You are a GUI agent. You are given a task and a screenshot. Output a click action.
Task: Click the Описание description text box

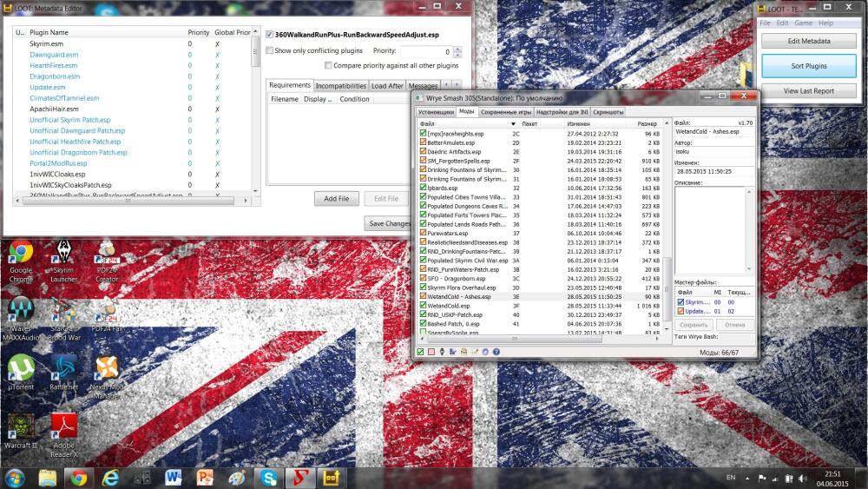point(713,230)
